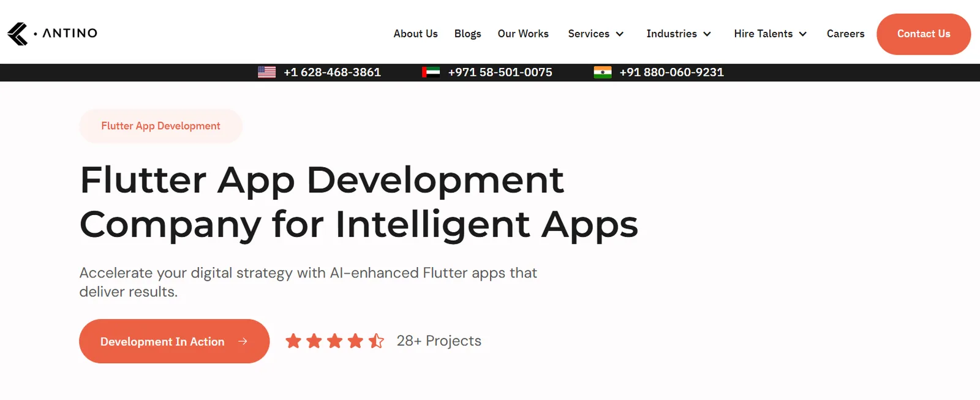The width and height of the screenshot is (980, 400).
Task: Open the Blogs menu item
Action: (467, 34)
